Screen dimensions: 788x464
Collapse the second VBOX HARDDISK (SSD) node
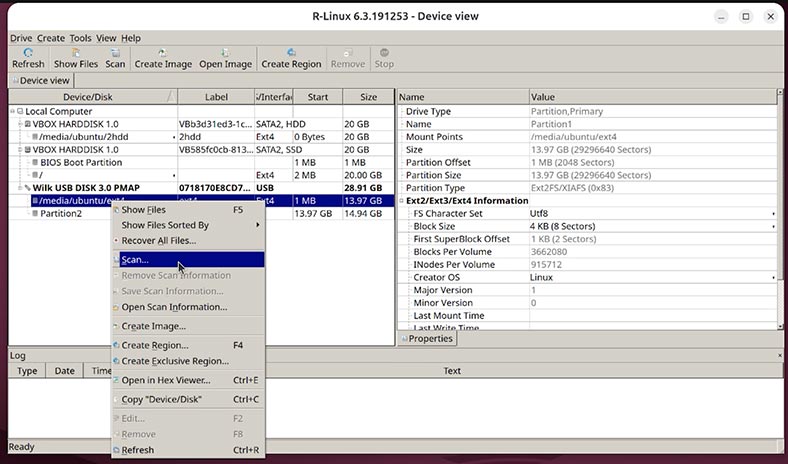pos(20,149)
